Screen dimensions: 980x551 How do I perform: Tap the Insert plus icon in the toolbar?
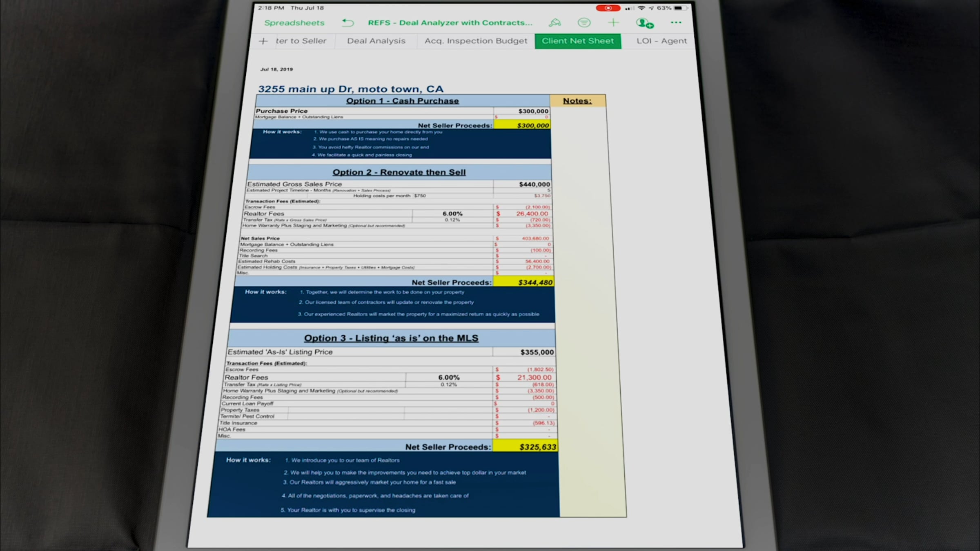pyautogui.click(x=613, y=23)
